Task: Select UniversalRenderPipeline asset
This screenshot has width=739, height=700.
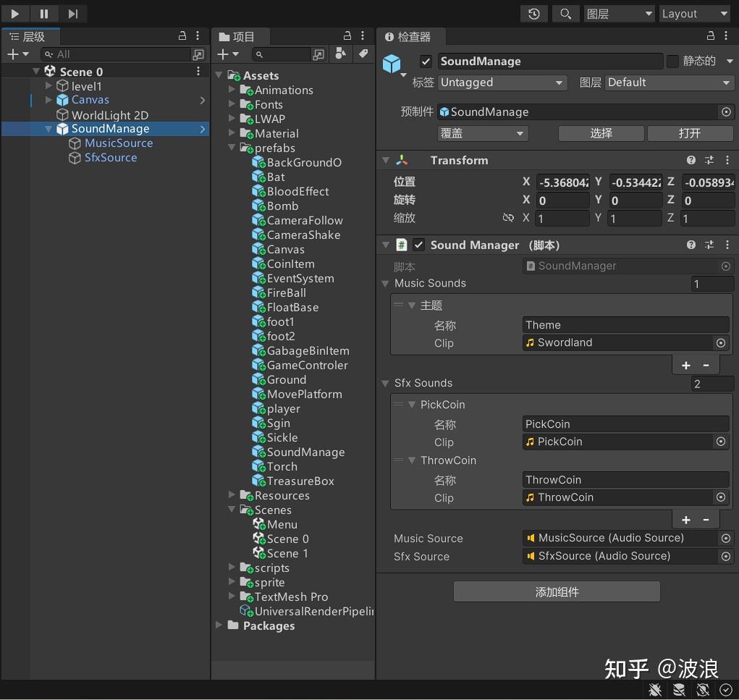Action: pyautogui.click(x=307, y=611)
